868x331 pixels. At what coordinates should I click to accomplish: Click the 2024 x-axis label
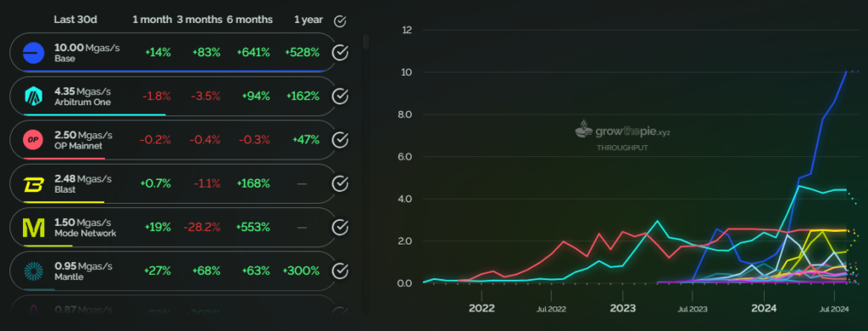[764, 308]
